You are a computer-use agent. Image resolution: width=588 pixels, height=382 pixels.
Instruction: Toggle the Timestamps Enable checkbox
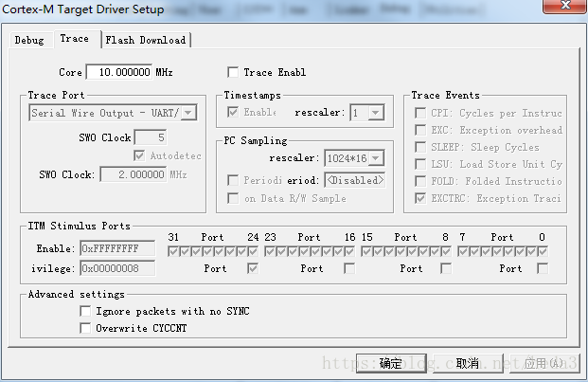point(233,112)
